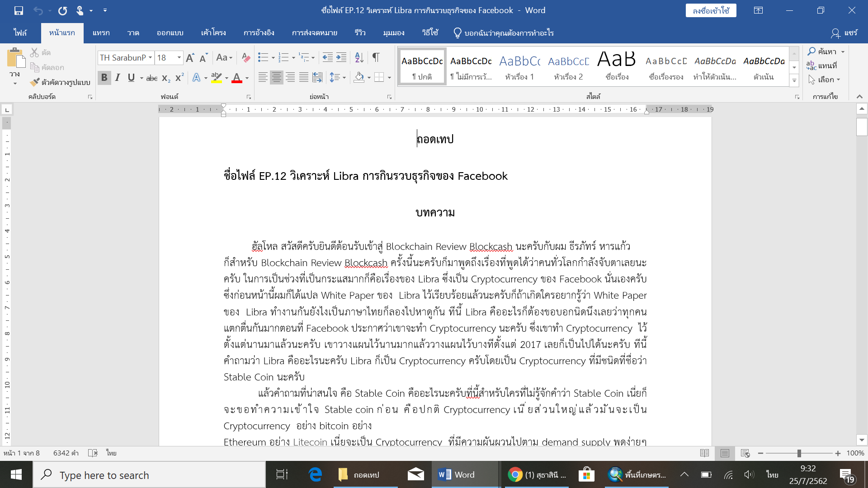Viewport: 868px width, 488px height.
Task: Toggle Underline formatting
Action: pyautogui.click(x=131, y=78)
